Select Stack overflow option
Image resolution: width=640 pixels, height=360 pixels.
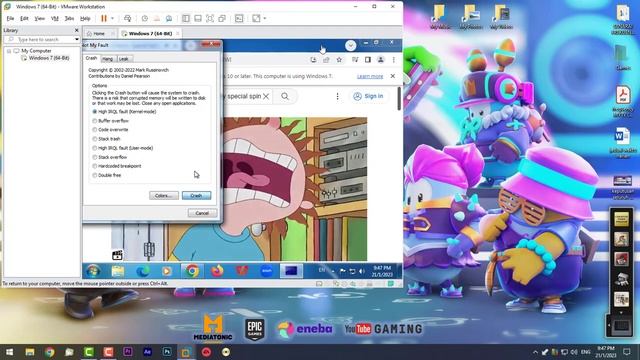109,157
